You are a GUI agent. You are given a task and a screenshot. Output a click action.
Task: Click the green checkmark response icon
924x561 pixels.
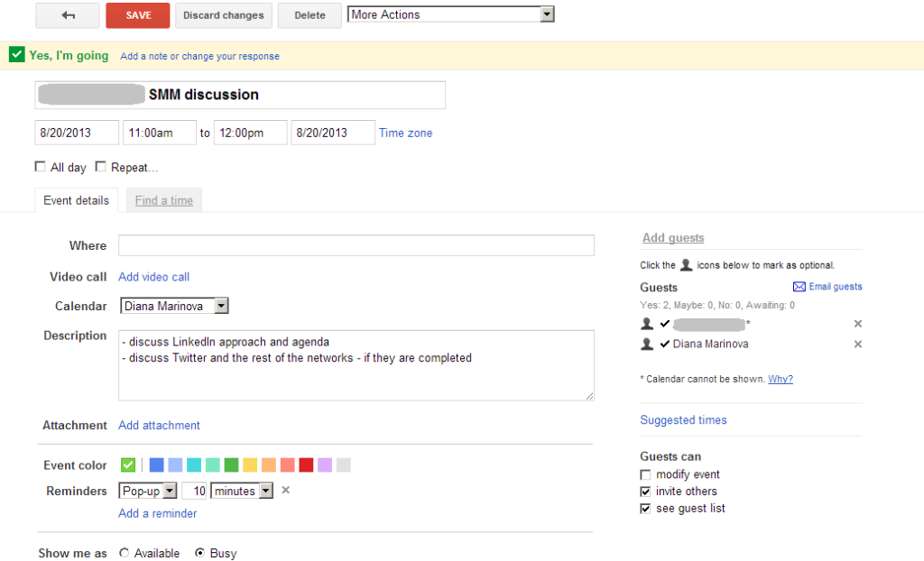tap(16, 55)
